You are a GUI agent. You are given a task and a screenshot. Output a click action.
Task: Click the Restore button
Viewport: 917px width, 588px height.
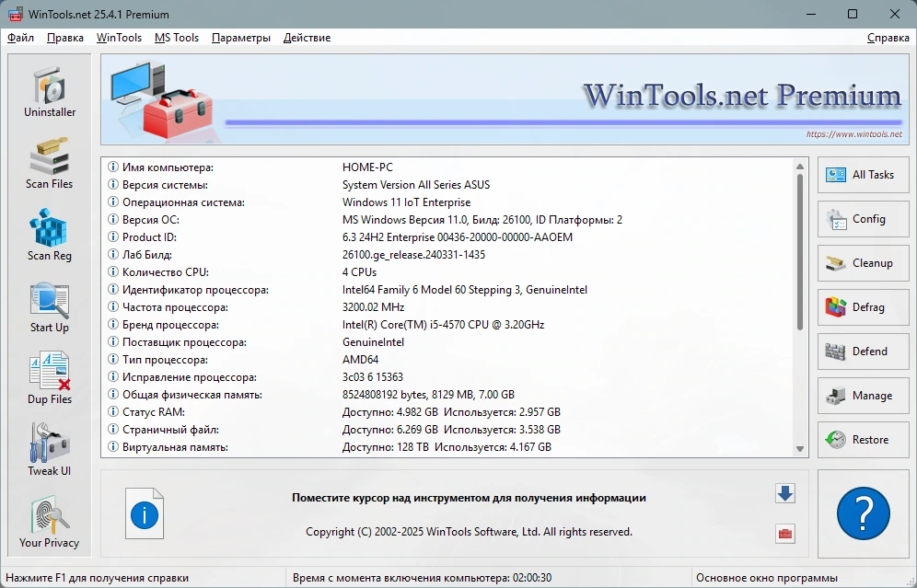click(864, 440)
